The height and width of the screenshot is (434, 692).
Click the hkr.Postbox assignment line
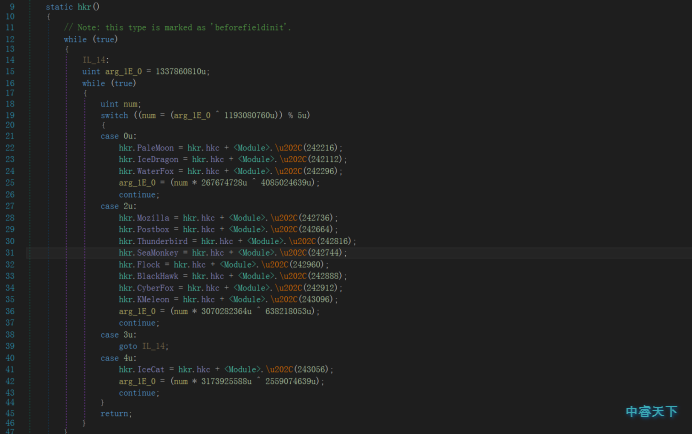[228, 229]
